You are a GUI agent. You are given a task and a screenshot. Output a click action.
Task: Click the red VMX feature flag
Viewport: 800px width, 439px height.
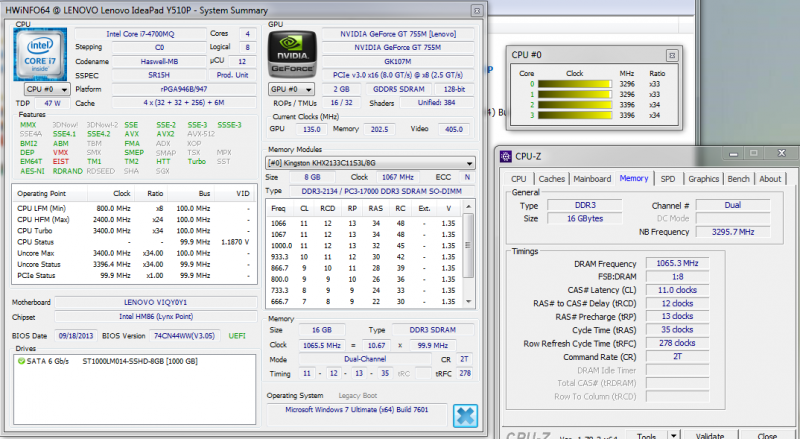60,152
